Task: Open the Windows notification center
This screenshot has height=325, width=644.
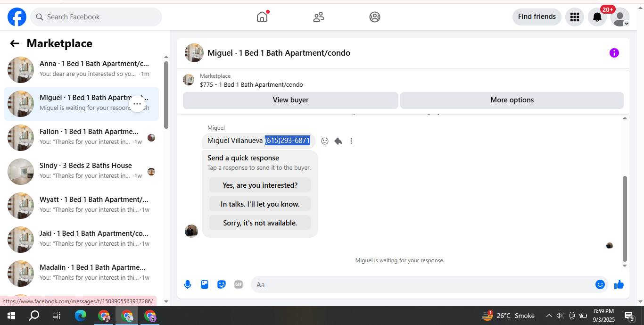Action: pos(629,316)
